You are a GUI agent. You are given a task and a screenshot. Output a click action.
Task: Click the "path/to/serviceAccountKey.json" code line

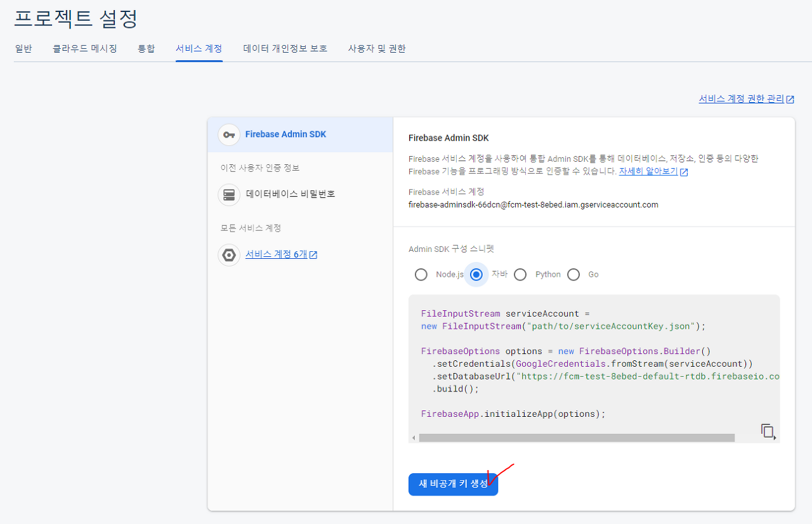[x=563, y=326]
